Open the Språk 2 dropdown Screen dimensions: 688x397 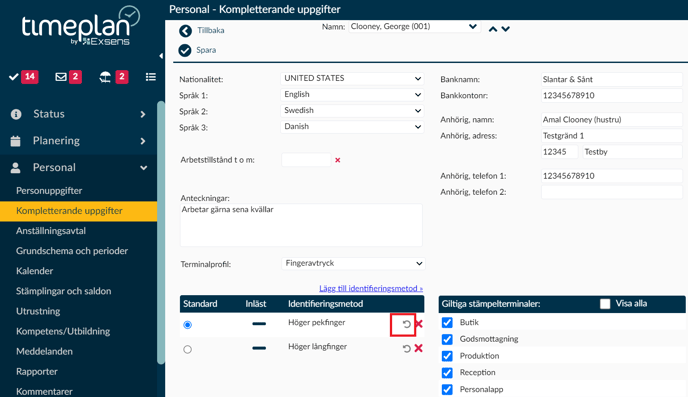pyautogui.click(x=352, y=111)
